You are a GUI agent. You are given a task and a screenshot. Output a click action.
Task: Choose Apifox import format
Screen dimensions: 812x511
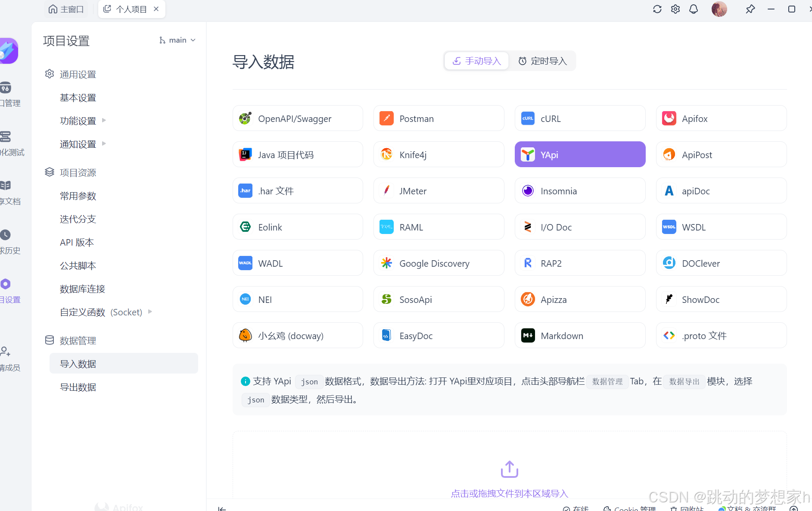[722, 118]
